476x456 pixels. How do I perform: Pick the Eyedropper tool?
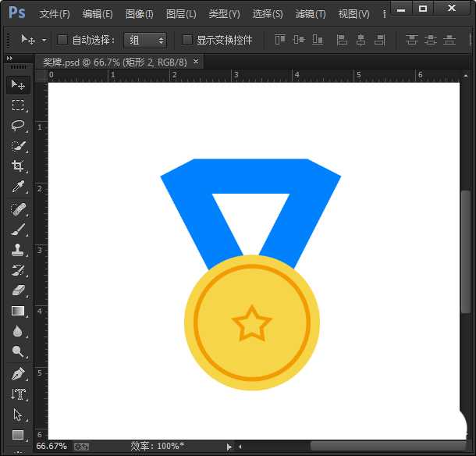point(18,187)
